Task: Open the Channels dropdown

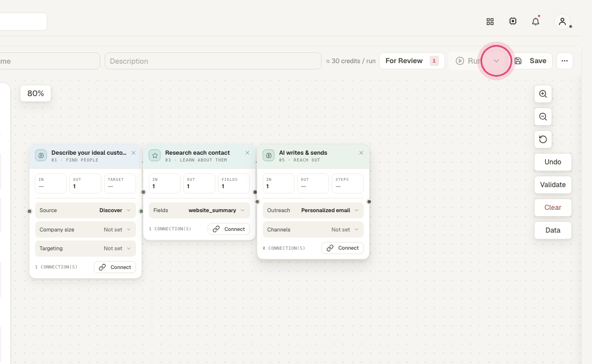Action: pyautogui.click(x=313, y=229)
